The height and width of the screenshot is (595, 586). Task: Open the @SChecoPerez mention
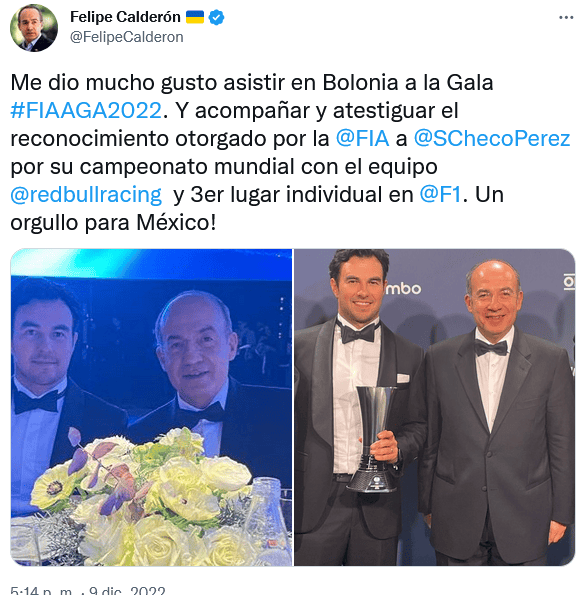[492, 139]
